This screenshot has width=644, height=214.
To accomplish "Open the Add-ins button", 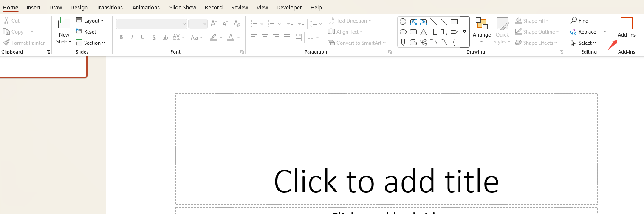I will [x=626, y=28].
